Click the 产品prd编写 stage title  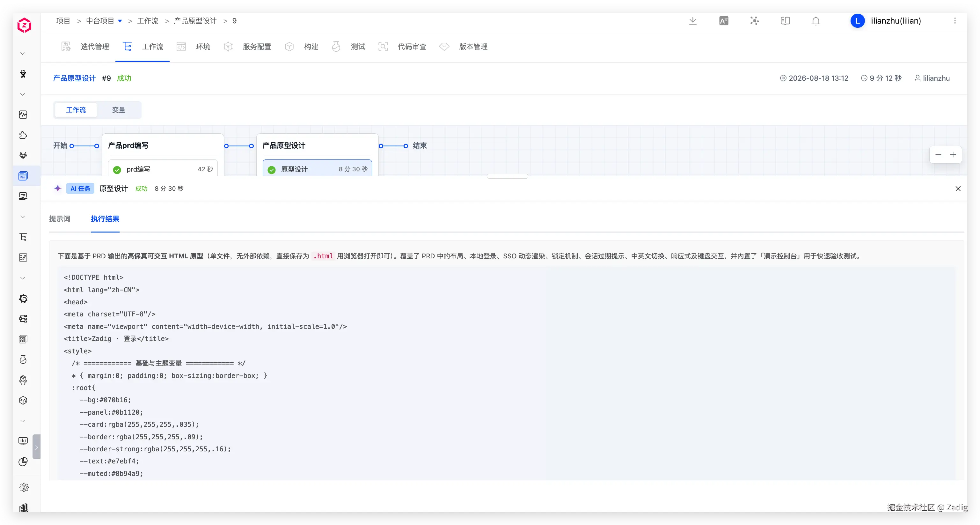(x=128, y=146)
